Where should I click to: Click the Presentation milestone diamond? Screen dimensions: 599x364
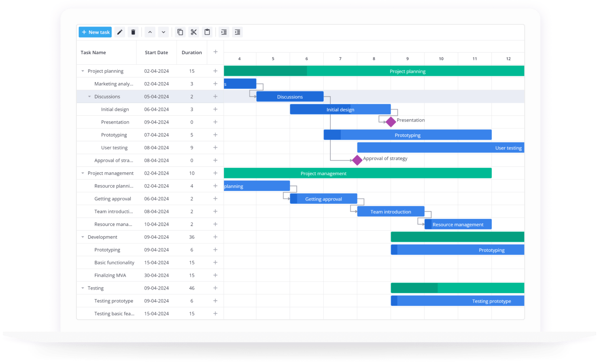coord(391,122)
